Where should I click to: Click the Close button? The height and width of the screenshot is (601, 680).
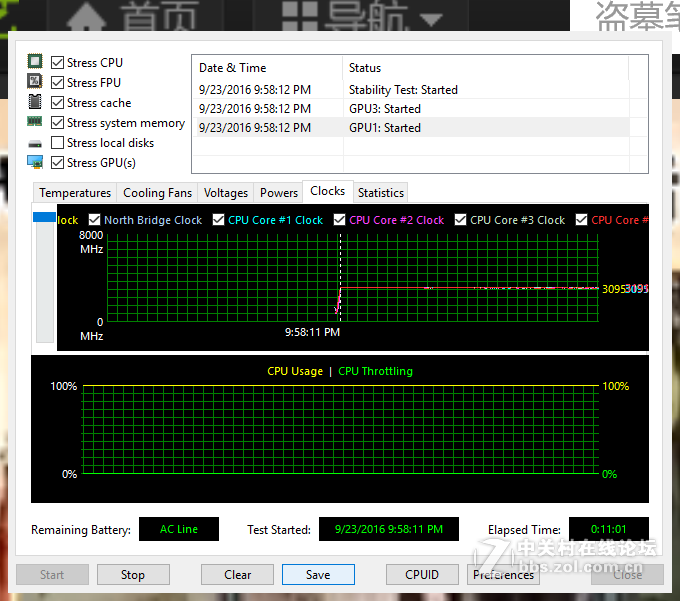628,575
